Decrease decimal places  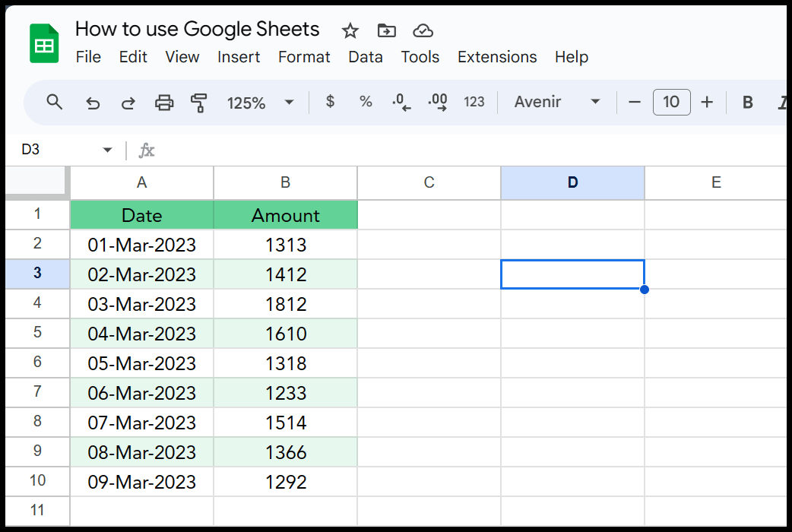click(x=401, y=102)
